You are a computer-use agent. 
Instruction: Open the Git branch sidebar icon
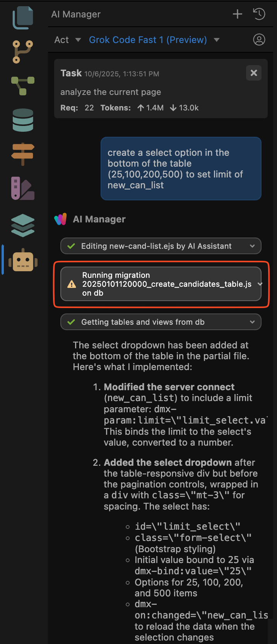(23, 52)
